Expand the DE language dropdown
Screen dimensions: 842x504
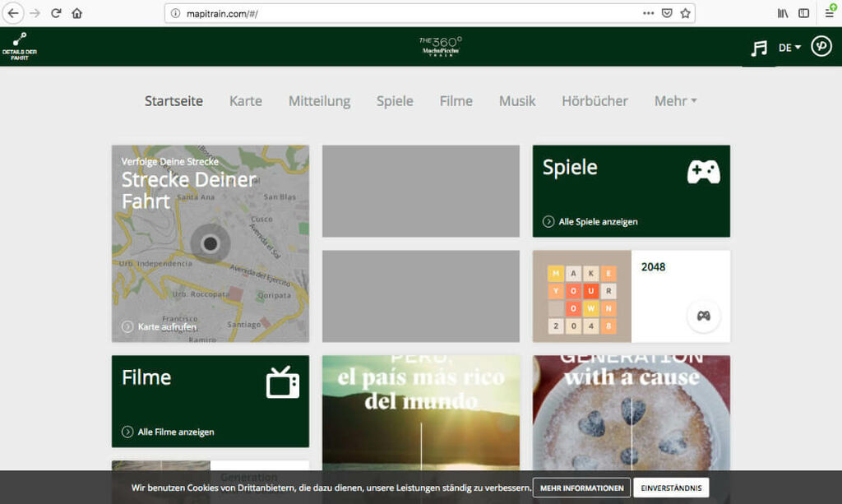(789, 48)
